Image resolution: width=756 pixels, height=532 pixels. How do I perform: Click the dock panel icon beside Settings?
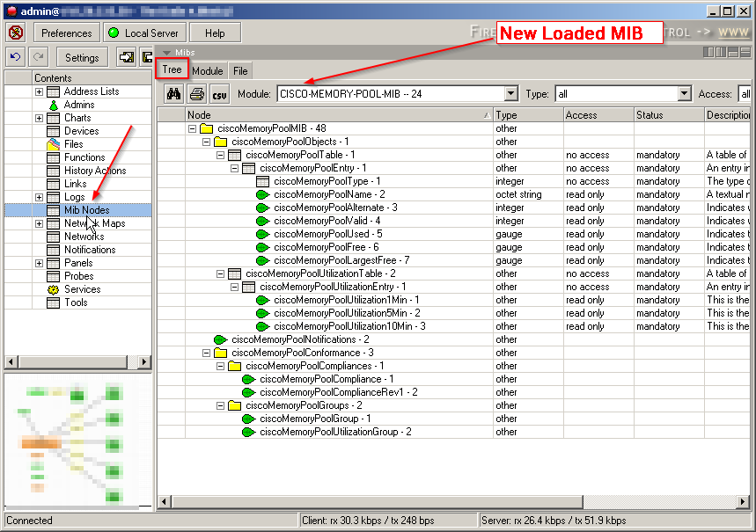coord(127,57)
